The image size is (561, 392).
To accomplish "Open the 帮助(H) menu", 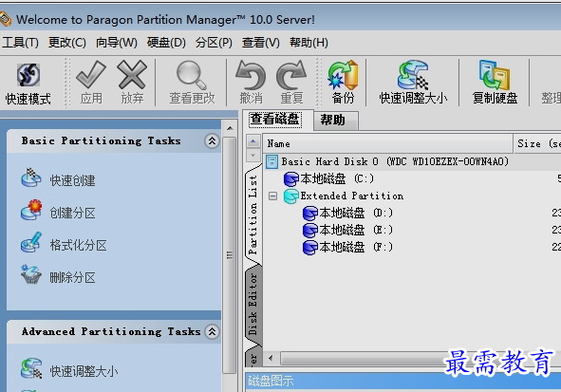I will click(309, 43).
